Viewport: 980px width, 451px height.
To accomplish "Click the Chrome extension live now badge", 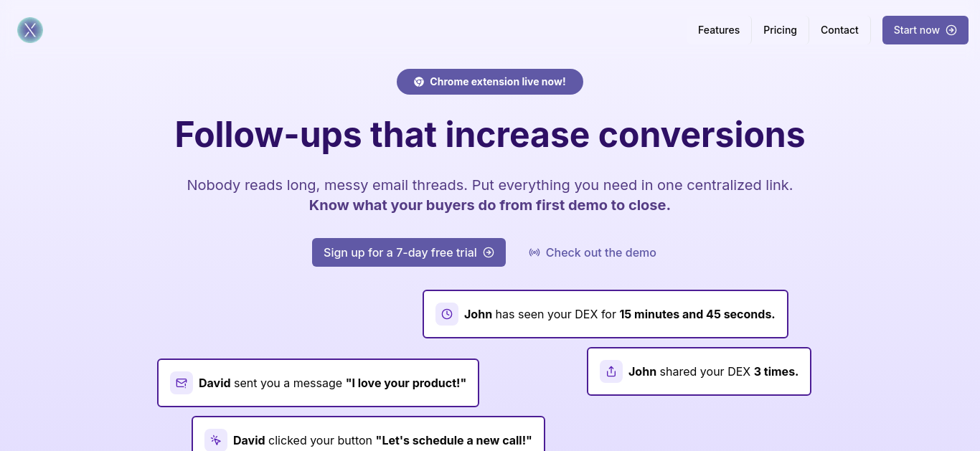I will coord(490,82).
